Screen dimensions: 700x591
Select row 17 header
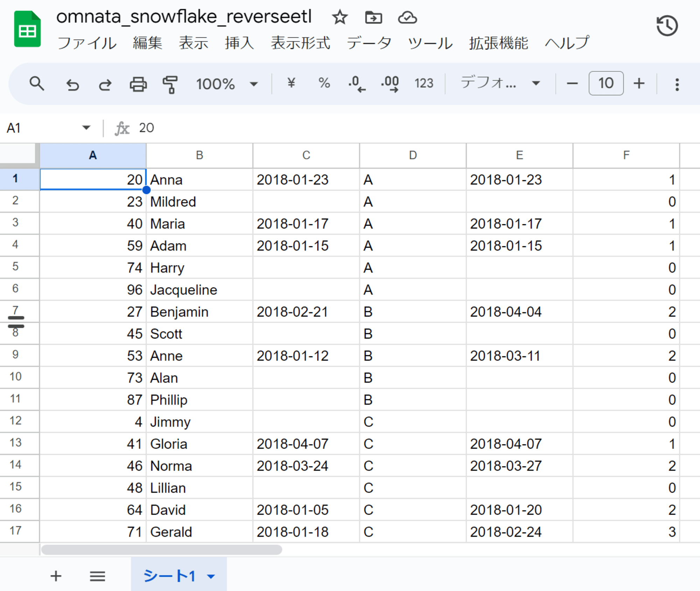(20, 532)
